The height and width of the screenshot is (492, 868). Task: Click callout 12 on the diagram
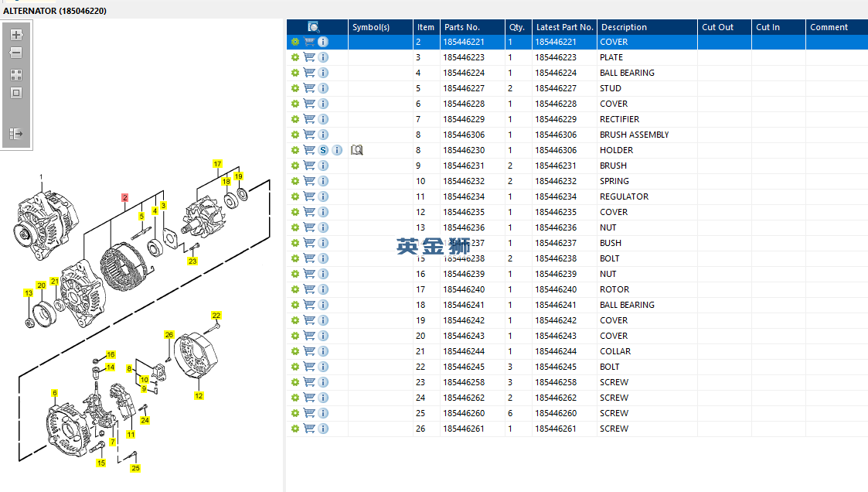pyautogui.click(x=199, y=395)
